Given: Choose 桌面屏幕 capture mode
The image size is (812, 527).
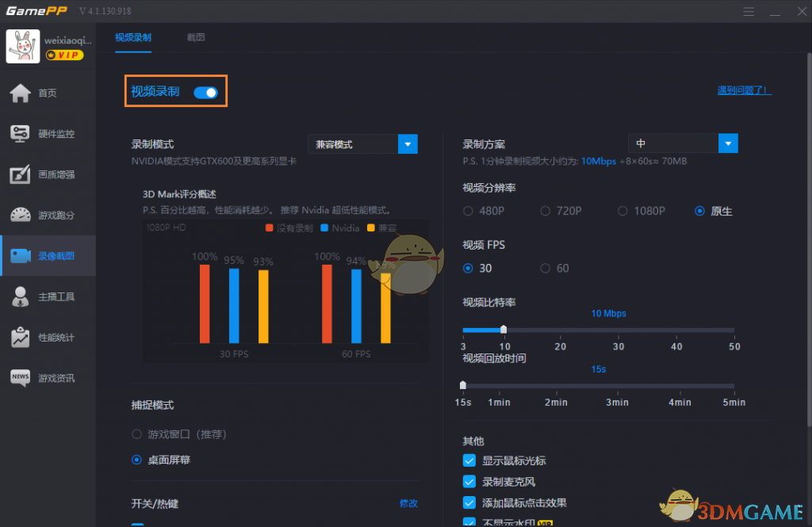Looking at the screenshot, I should coord(136,460).
